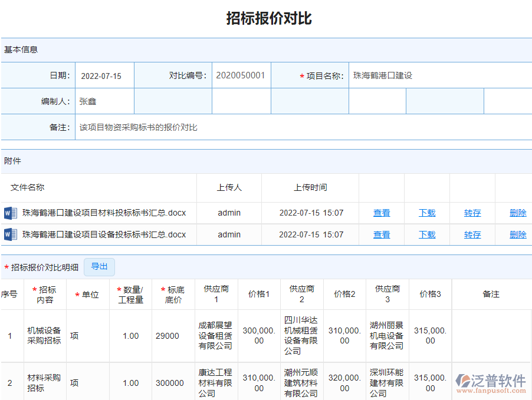Open 查看 for the 设备投标标书汇总 attachment
The image size is (532, 400).
click(x=381, y=234)
